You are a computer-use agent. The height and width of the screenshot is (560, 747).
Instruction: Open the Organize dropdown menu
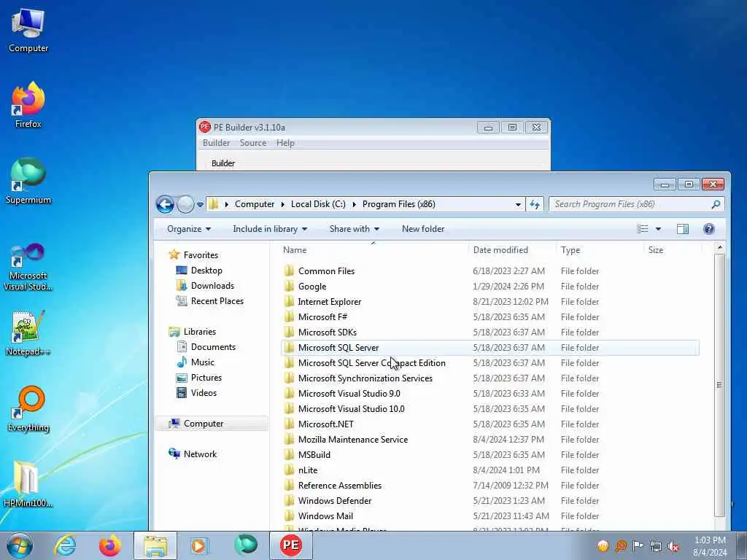189,229
